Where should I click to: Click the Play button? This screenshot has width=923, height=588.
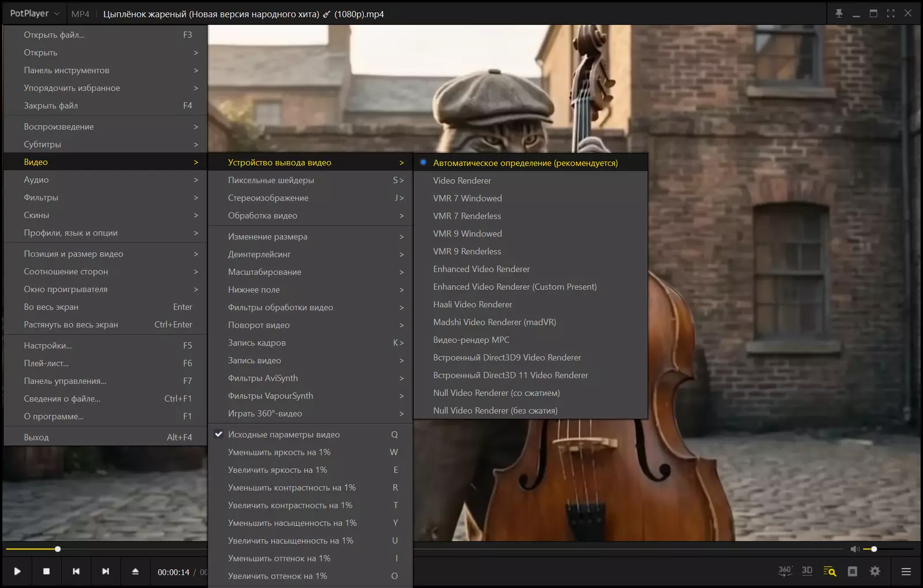(x=17, y=571)
